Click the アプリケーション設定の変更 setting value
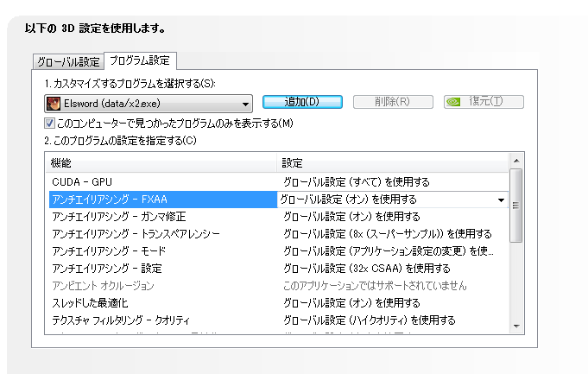This screenshot has width=588, height=374. (x=389, y=251)
